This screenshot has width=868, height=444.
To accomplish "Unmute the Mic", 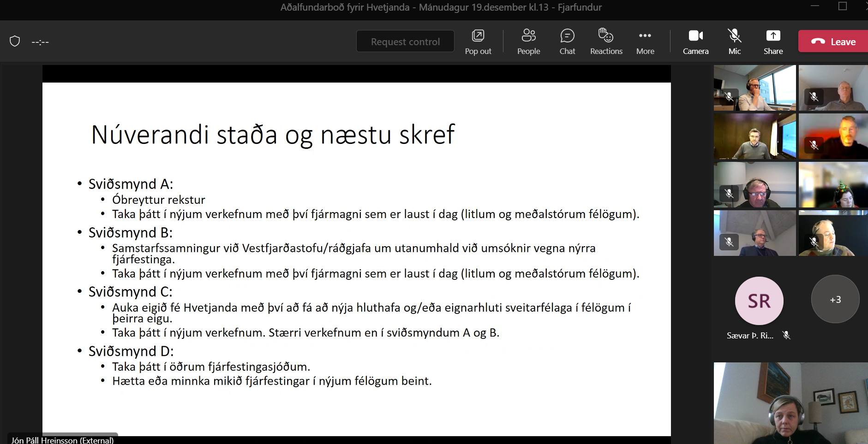I will tap(734, 41).
